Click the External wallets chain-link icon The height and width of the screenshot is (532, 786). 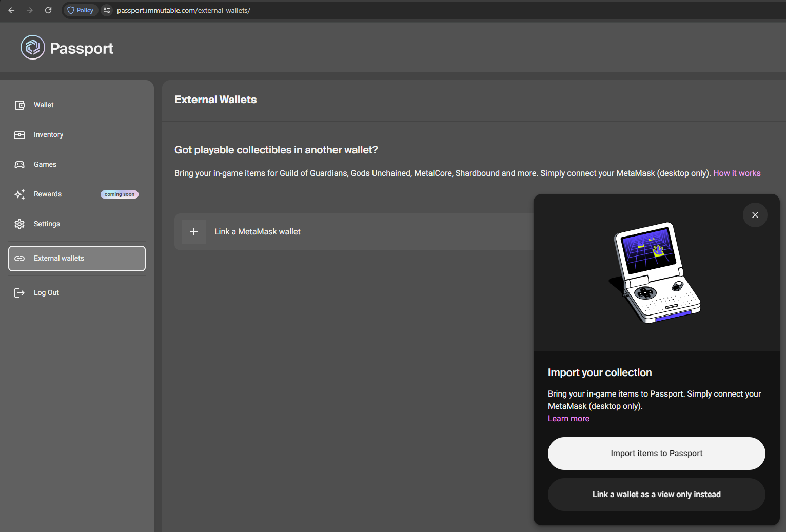(x=19, y=258)
